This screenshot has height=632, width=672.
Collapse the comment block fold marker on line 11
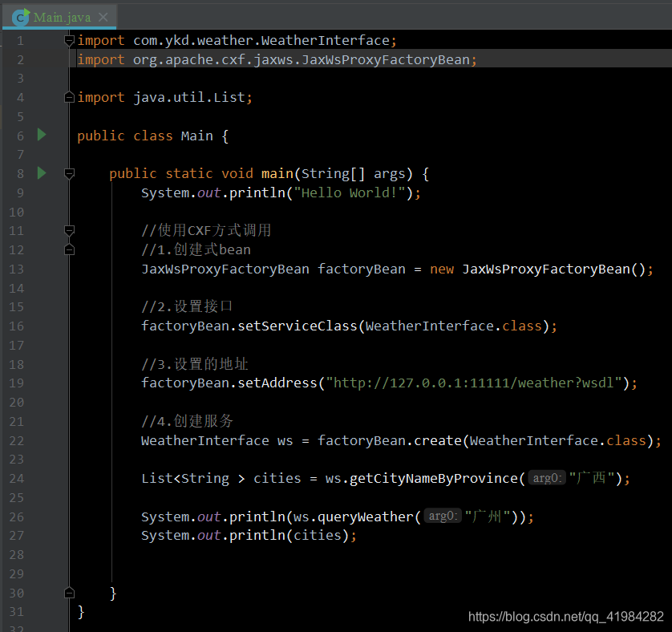click(x=69, y=231)
